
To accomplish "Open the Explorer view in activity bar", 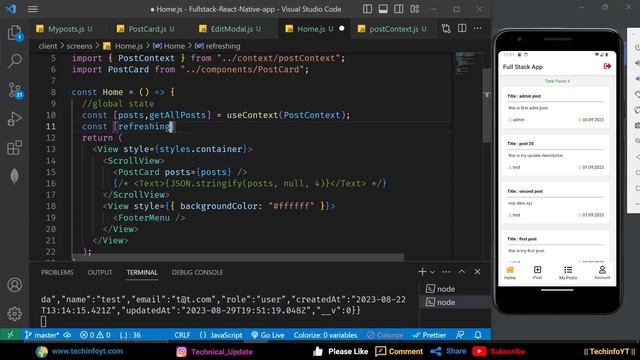I will tap(15, 33).
